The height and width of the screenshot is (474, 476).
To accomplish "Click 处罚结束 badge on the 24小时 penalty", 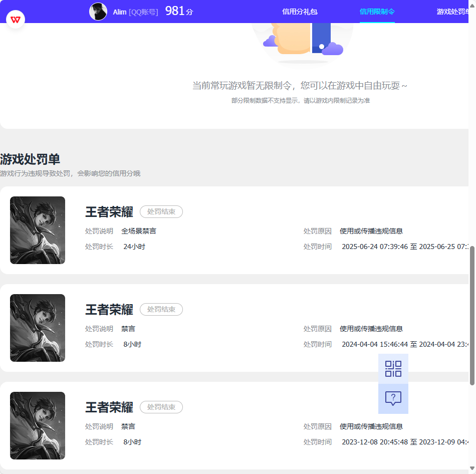I will point(161,211).
